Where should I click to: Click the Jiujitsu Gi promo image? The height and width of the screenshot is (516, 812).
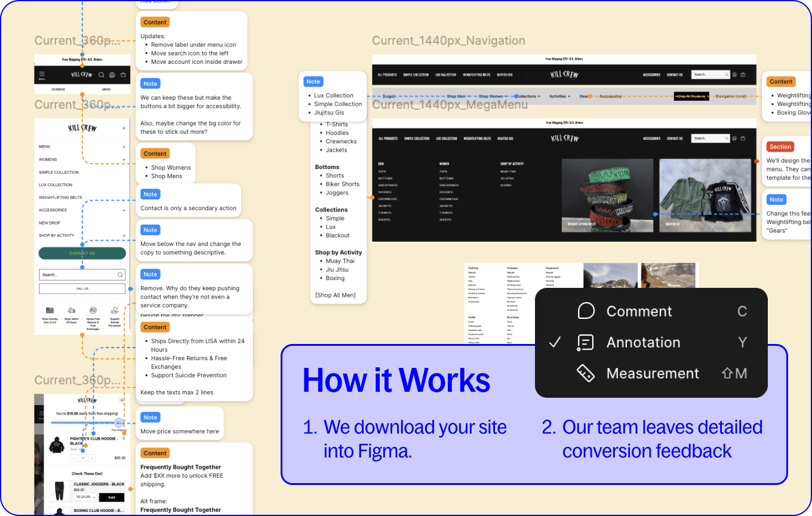coord(706,195)
